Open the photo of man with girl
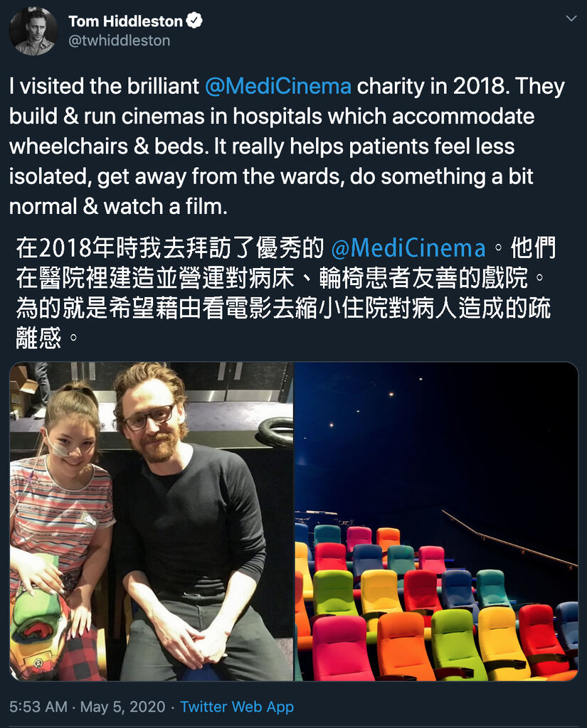587x728 pixels. coord(152,521)
